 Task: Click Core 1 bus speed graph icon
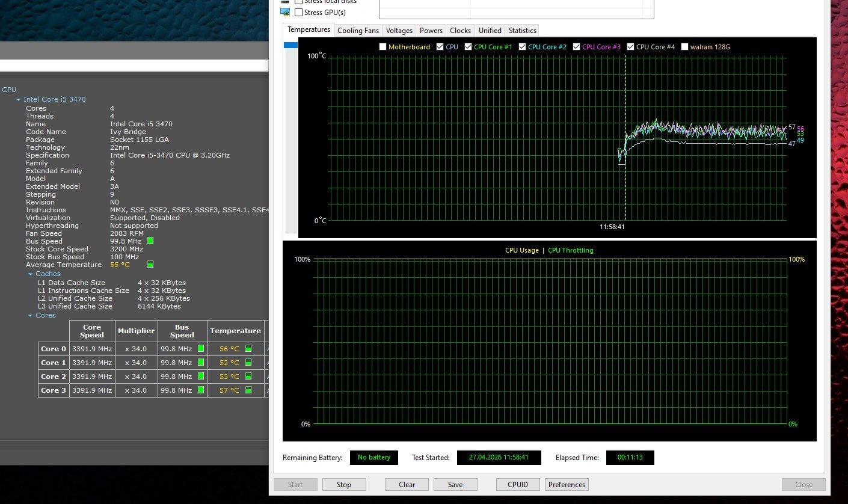click(201, 363)
